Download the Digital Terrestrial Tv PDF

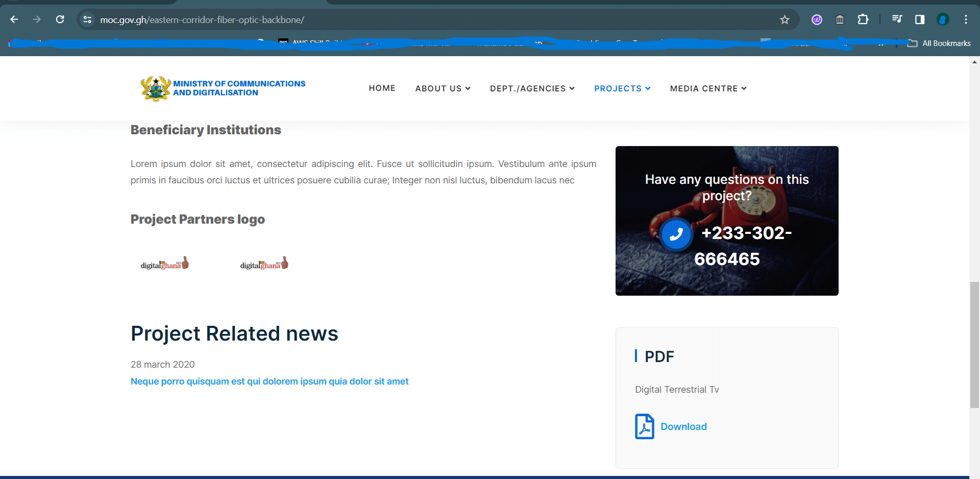click(683, 426)
